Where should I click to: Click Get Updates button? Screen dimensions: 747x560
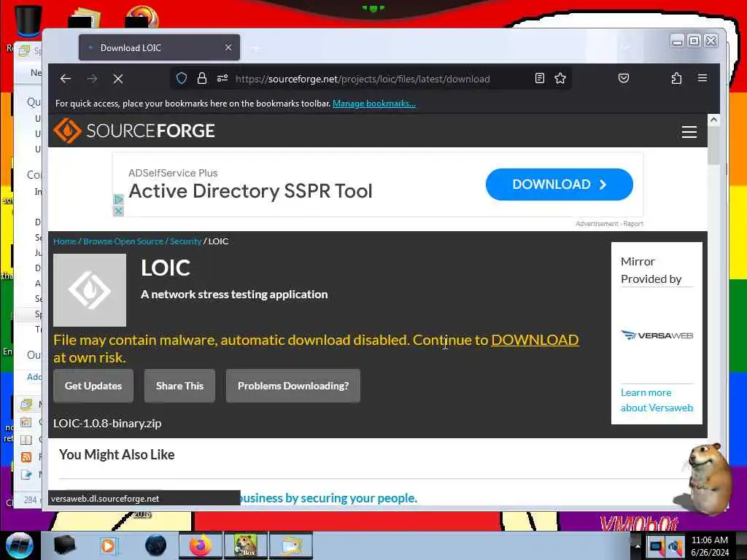coord(93,386)
